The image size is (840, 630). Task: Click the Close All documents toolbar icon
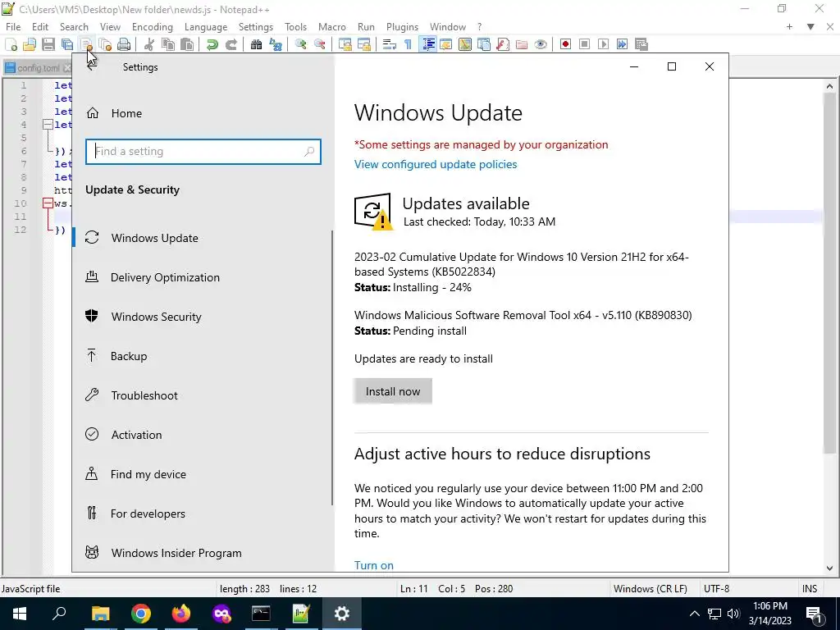tap(105, 44)
